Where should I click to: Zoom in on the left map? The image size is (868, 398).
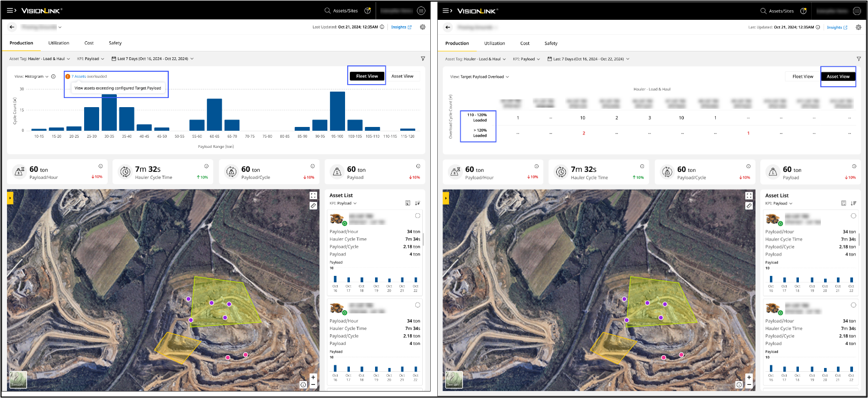[313, 378]
